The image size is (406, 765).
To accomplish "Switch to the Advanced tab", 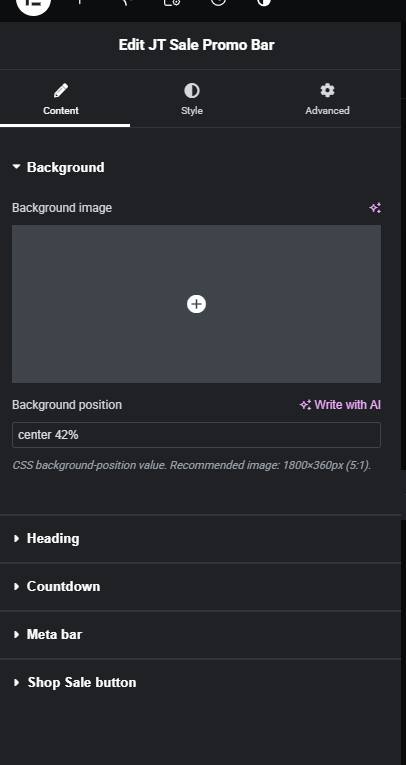I will pos(327,99).
